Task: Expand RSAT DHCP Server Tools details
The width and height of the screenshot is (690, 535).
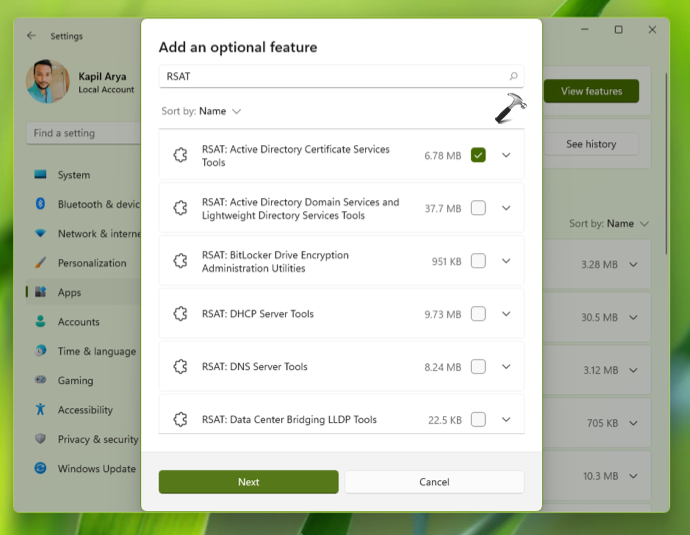Action: (506, 314)
